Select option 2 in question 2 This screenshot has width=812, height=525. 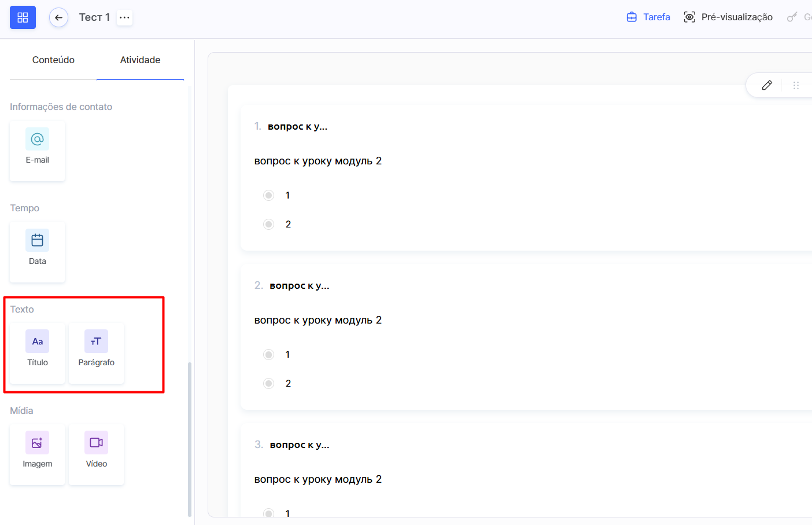click(x=268, y=383)
